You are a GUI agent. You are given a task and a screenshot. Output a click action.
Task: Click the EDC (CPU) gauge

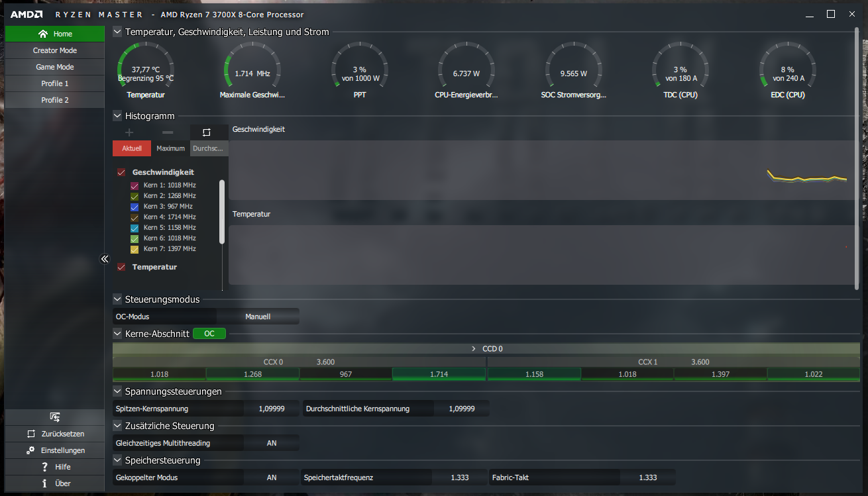pyautogui.click(x=788, y=70)
